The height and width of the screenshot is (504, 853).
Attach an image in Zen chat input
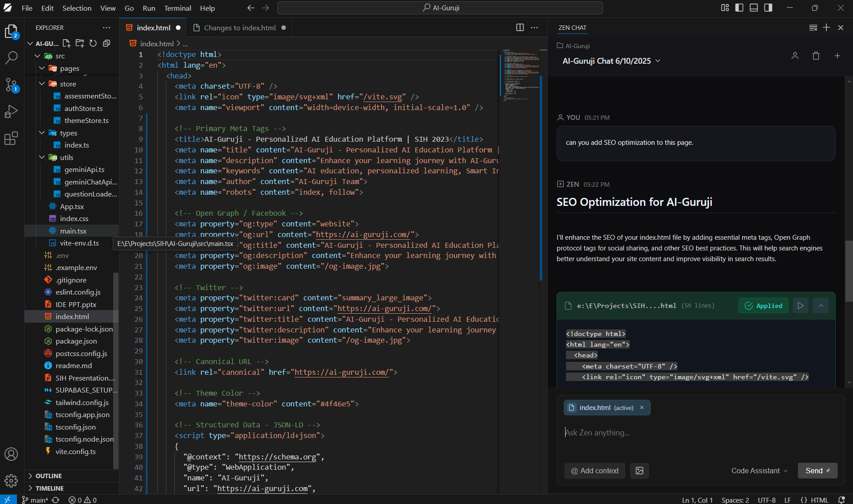[640, 471]
